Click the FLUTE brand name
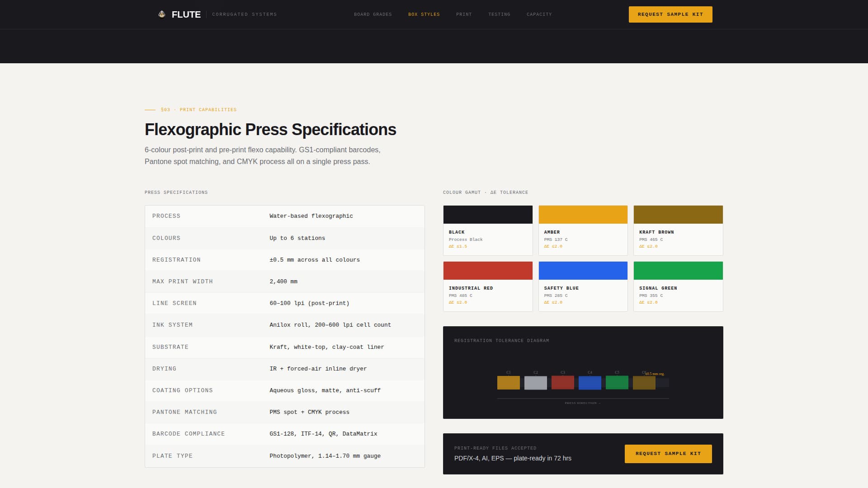 pyautogui.click(x=186, y=14)
